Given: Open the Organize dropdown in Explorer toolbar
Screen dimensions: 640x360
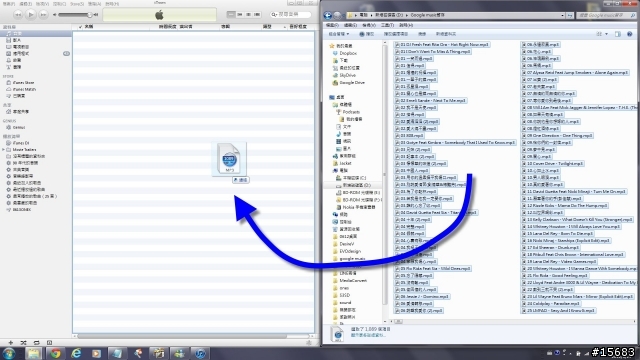Looking at the screenshot, I should [338, 34].
